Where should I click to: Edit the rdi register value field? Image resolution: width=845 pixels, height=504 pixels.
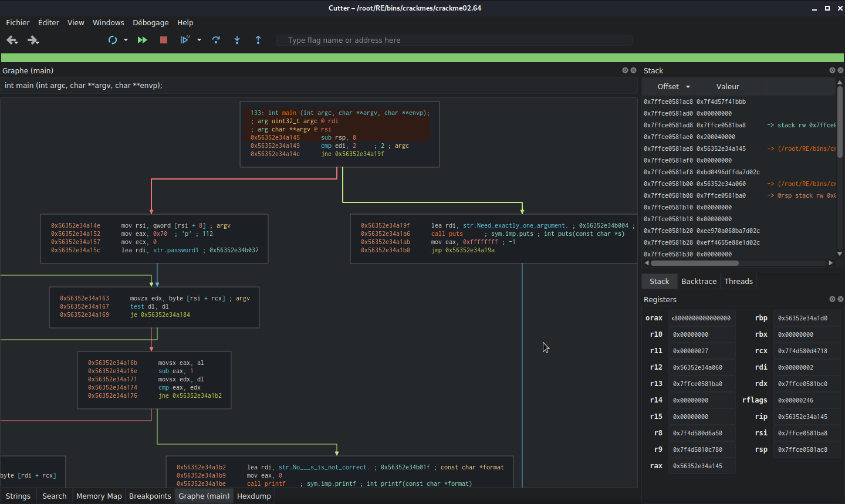coord(806,367)
